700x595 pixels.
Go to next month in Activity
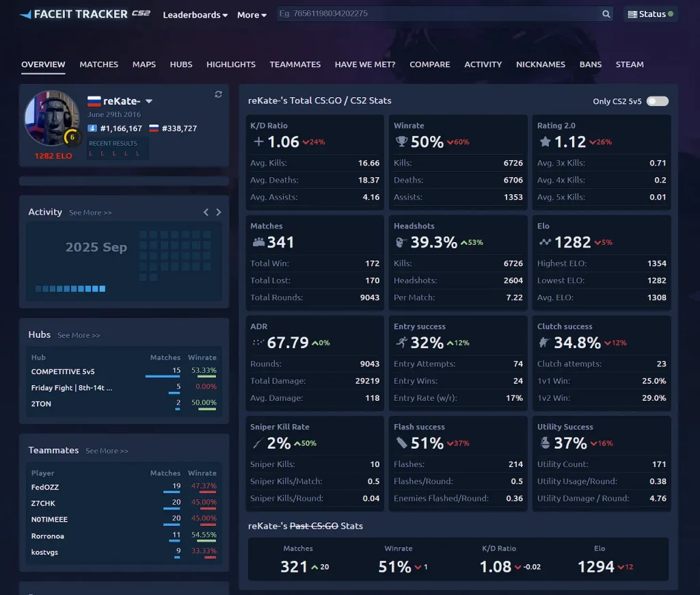pos(219,212)
